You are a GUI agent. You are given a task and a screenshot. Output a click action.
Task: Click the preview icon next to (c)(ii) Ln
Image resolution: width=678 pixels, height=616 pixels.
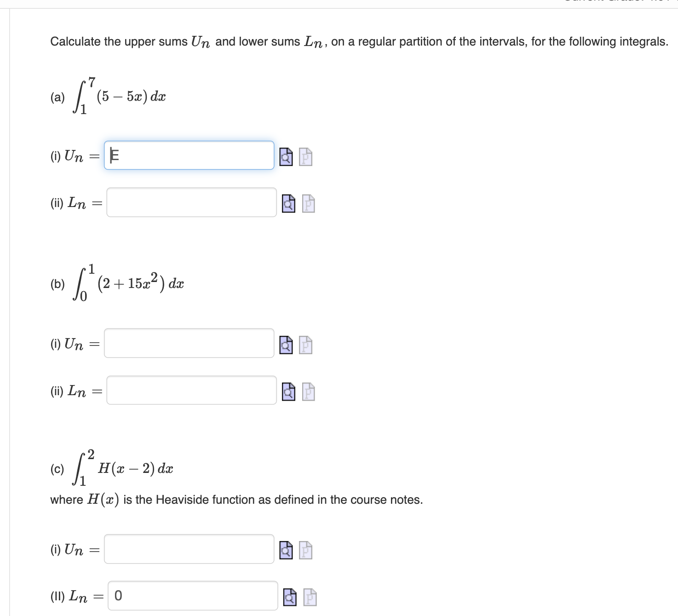[290, 598]
